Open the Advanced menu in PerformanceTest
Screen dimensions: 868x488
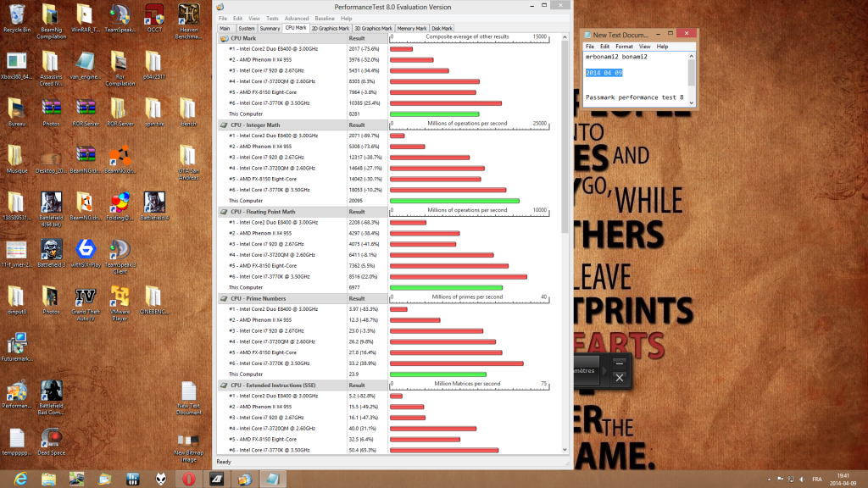pos(297,19)
